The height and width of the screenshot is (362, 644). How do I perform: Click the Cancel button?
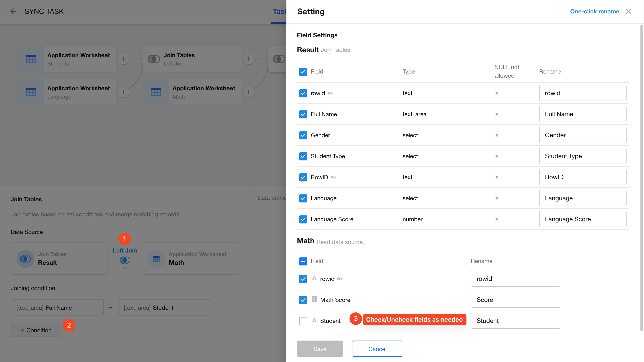(x=377, y=349)
